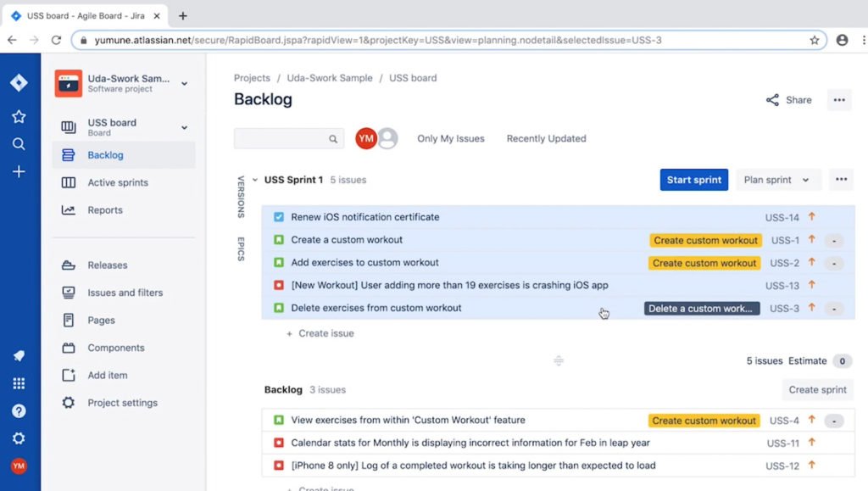The image size is (868, 491).
Task: Open Projects breadcrumb link
Action: (252, 78)
